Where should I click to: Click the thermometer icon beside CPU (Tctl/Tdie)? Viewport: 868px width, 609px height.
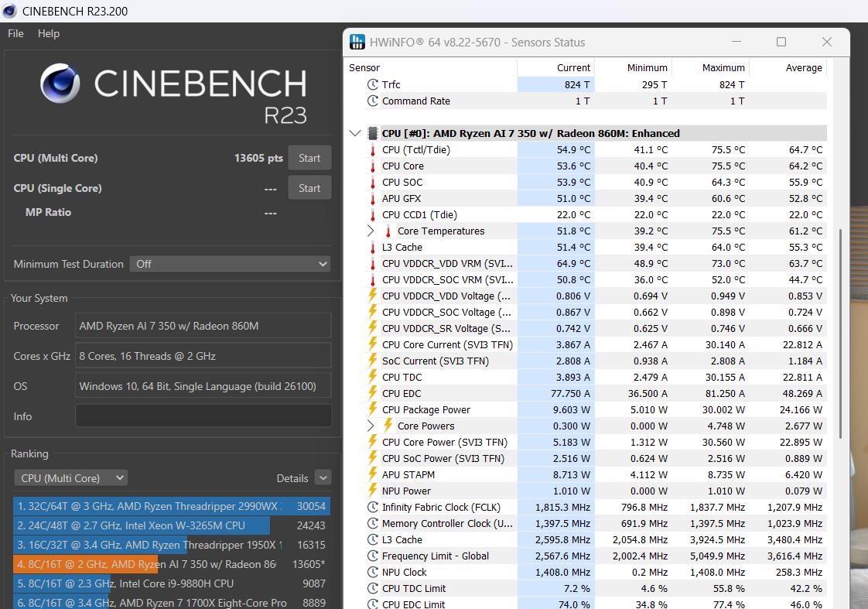click(373, 150)
